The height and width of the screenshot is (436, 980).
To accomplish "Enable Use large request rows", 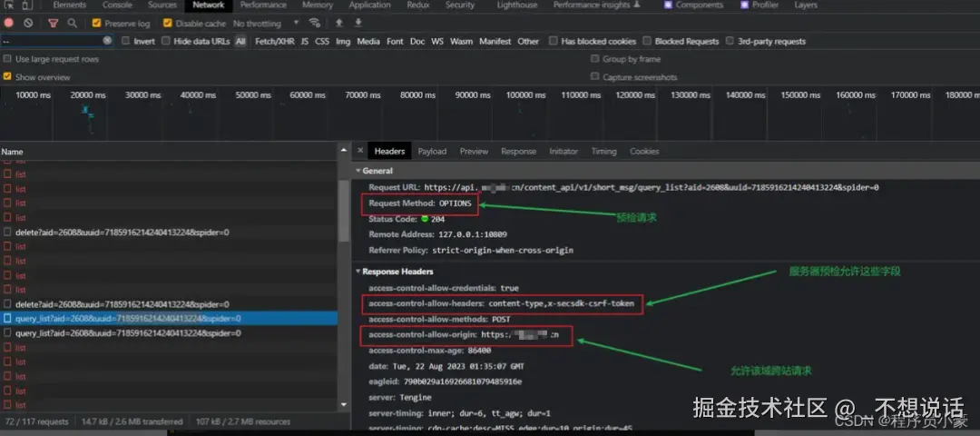I will 7,59.
